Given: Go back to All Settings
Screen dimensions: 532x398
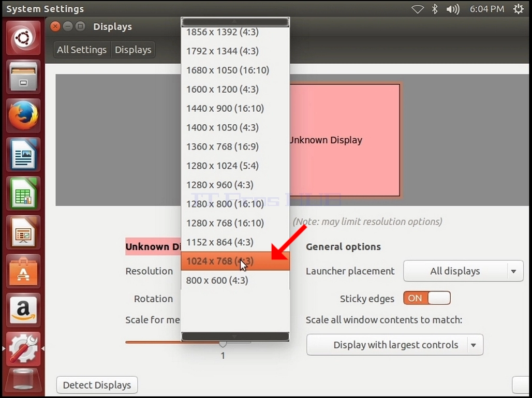Looking at the screenshot, I should pos(82,50).
